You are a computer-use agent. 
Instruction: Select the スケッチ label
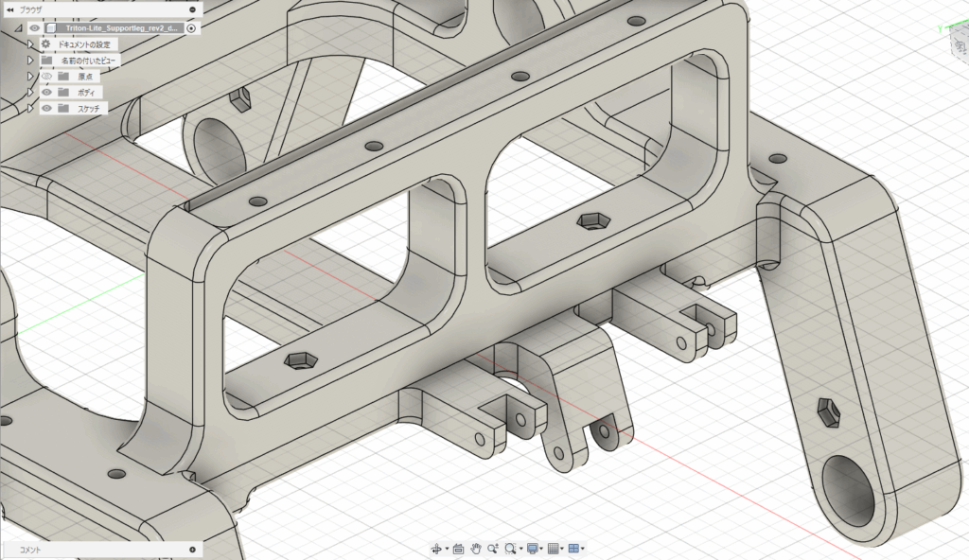[x=88, y=109]
